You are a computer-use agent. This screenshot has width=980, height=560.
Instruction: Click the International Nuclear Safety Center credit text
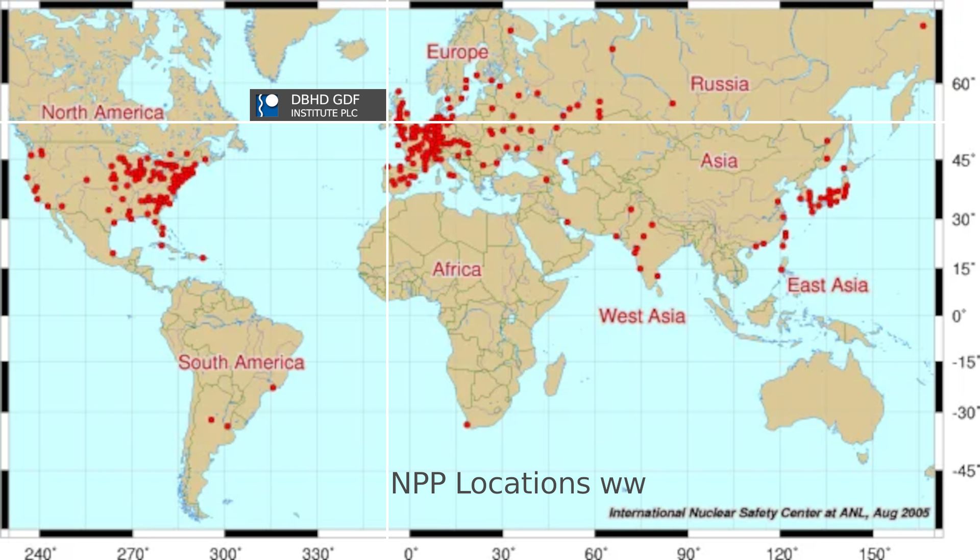click(x=769, y=513)
